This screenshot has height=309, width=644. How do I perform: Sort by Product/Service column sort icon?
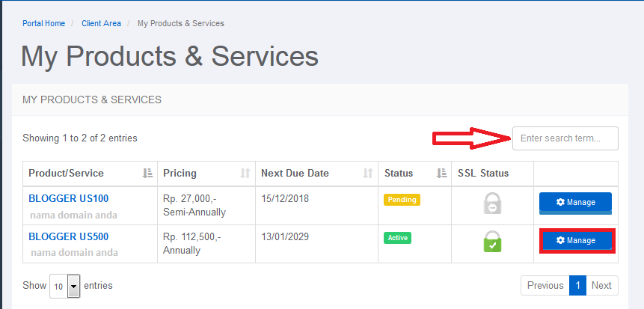pos(147,174)
